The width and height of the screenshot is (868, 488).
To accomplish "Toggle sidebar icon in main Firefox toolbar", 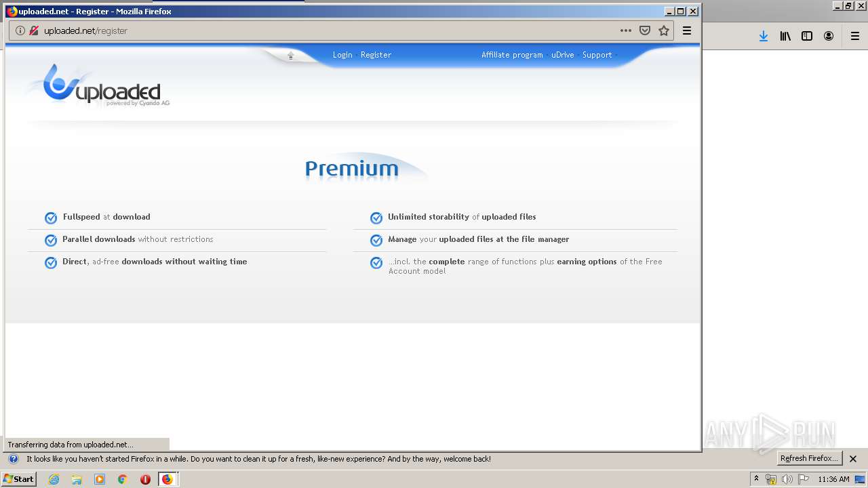I will [807, 36].
